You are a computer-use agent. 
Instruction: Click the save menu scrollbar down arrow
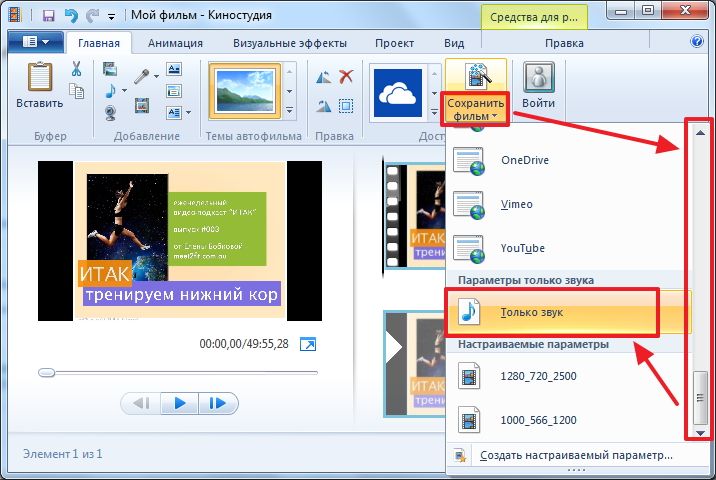(x=700, y=433)
